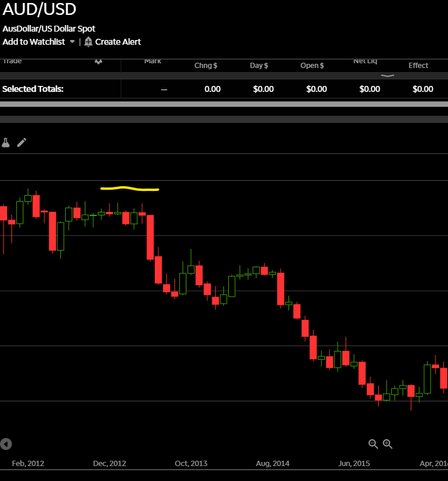This screenshot has width=448, height=481.
Task: Click the Create Alert link
Action: coord(118,42)
